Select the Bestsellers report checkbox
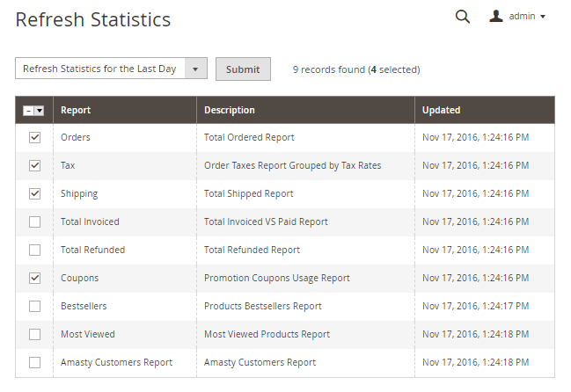 click(35, 307)
